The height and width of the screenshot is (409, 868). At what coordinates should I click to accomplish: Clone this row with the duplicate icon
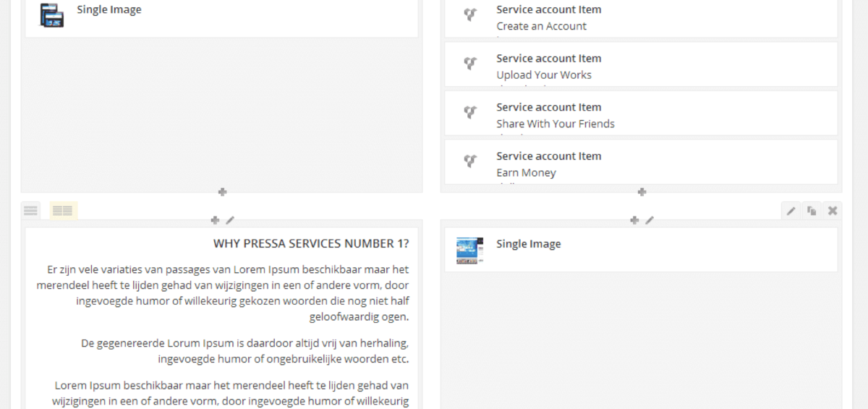coord(812,211)
